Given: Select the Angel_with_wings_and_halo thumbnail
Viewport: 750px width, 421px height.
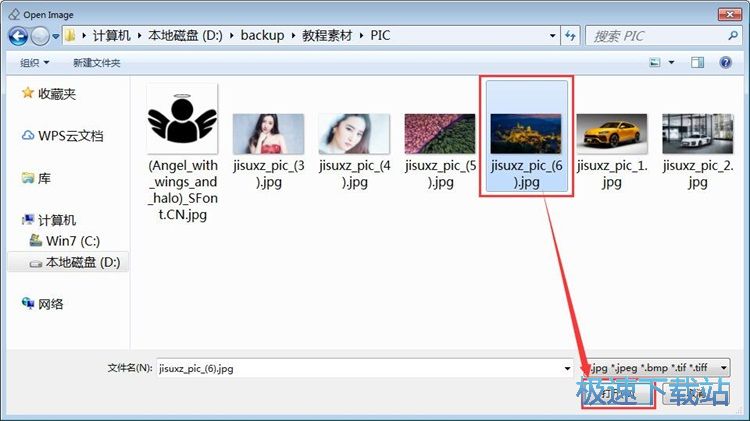Looking at the screenshot, I should pyautogui.click(x=182, y=119).
